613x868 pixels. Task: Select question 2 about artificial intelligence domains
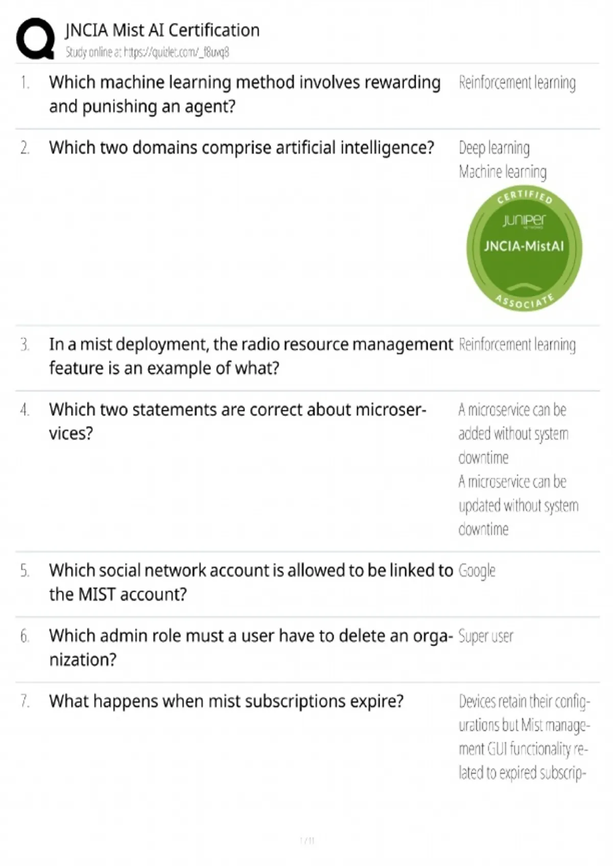[242, 148]
